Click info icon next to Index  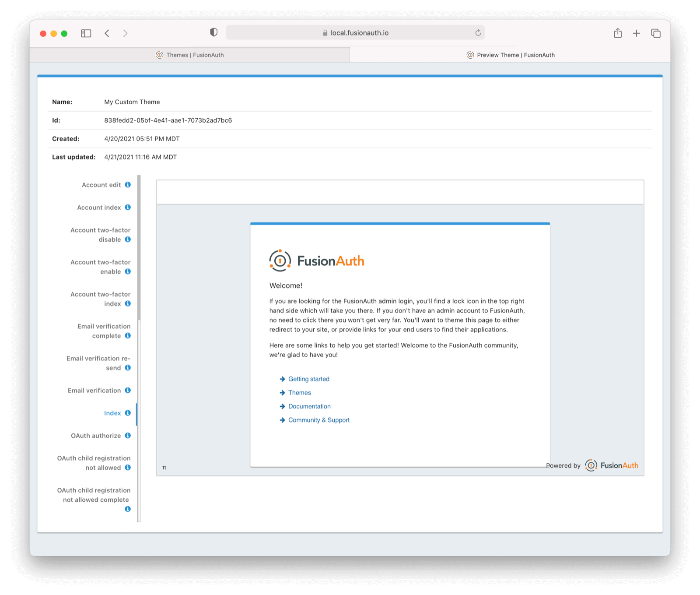point(128,413)
